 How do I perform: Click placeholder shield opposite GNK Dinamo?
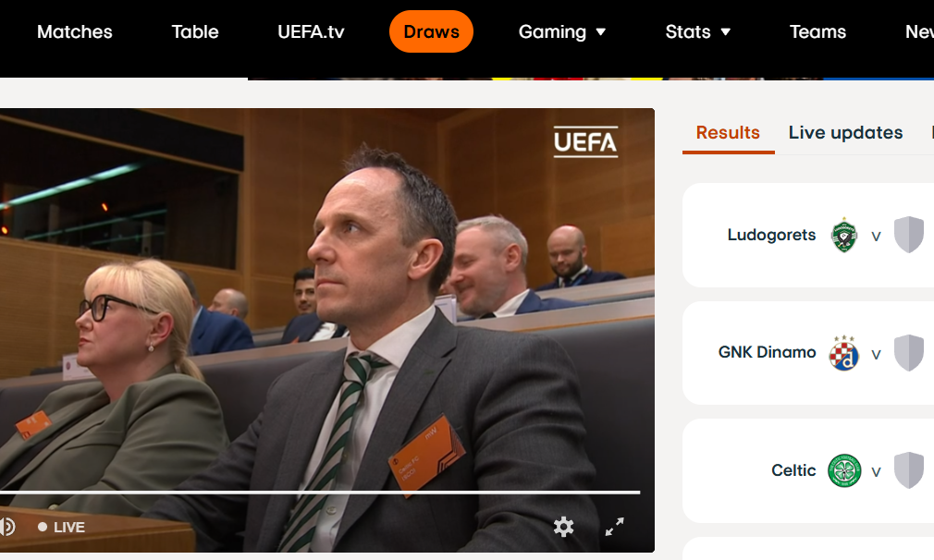909,353
